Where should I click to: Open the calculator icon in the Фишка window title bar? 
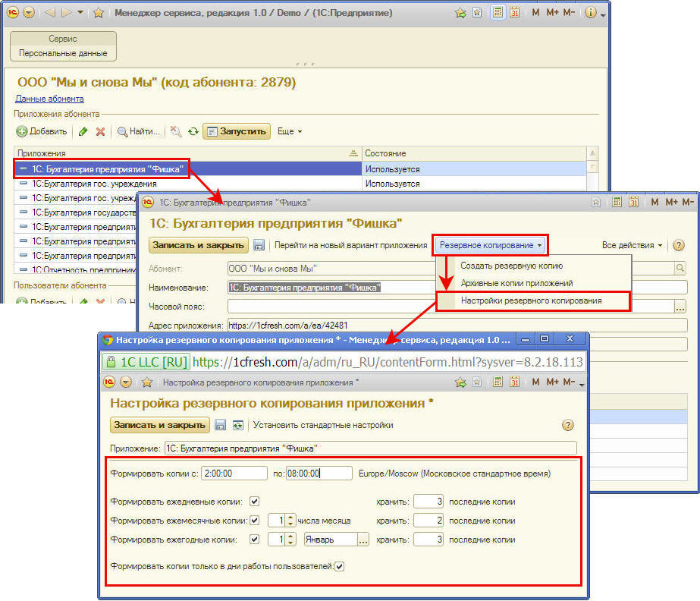[617, 202]
